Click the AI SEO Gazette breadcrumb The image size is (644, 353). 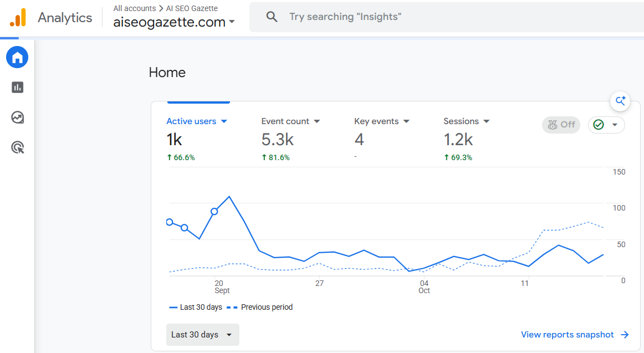pyautogui.click(x=192, y=8)
